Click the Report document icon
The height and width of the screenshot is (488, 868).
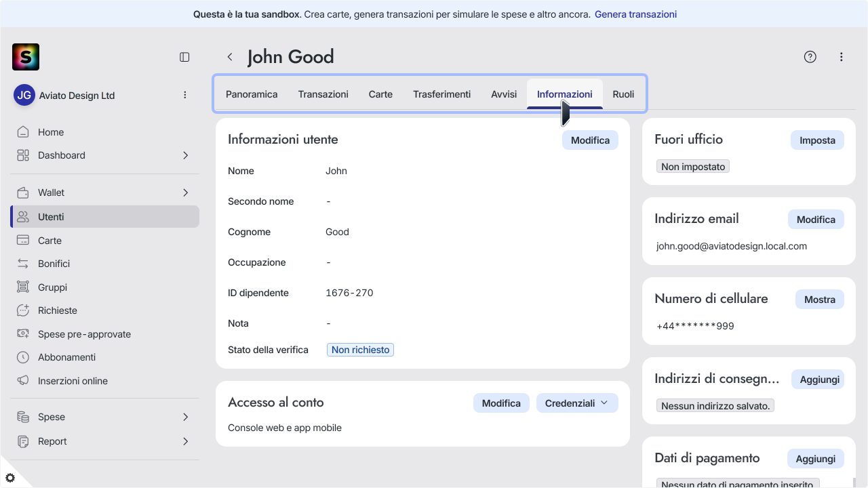(x=23, y=441)
